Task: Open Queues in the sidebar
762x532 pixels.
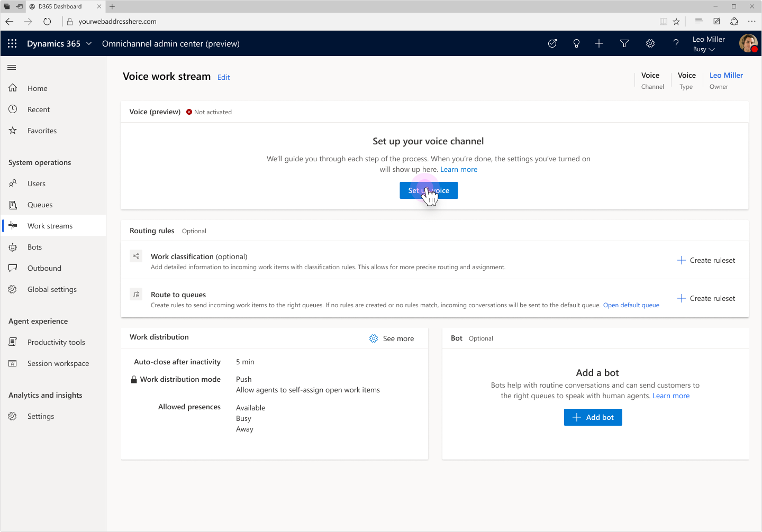Action: coord(53,205)
